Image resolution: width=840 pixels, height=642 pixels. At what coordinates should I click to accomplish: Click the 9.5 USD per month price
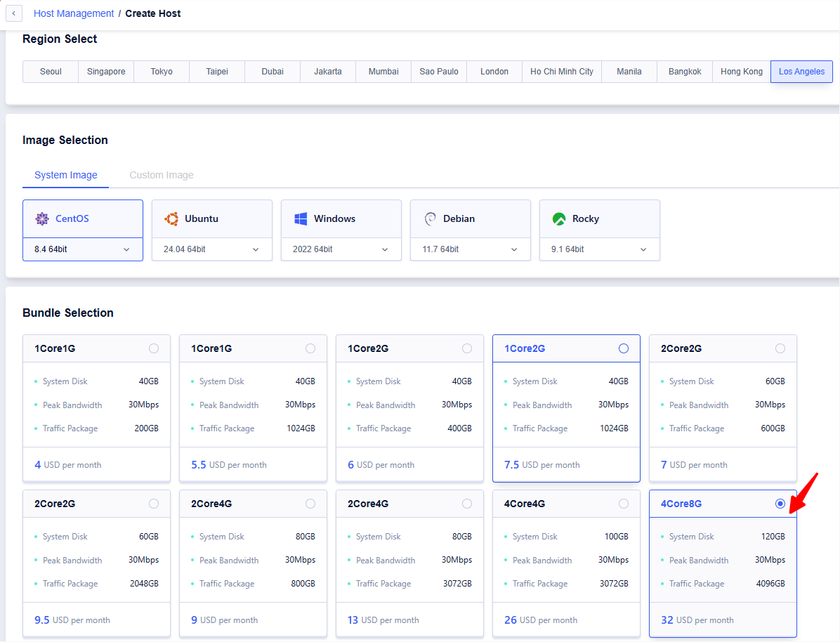72,620
